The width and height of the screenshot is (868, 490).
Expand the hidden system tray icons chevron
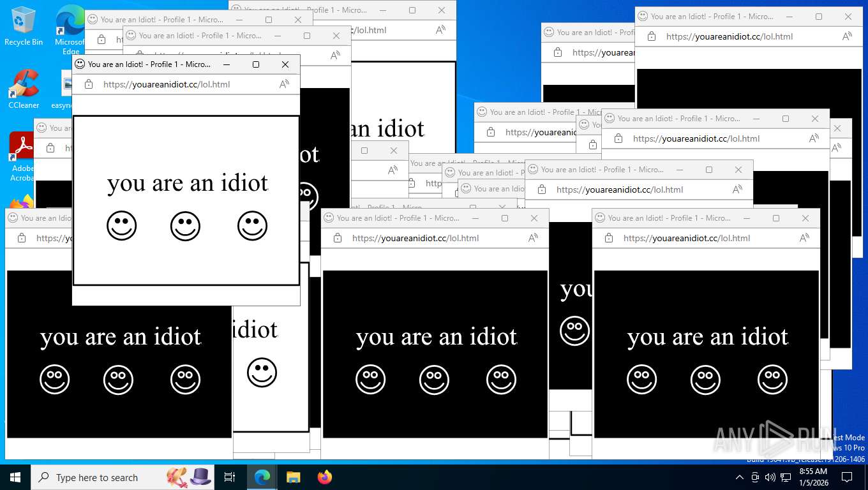740,477
